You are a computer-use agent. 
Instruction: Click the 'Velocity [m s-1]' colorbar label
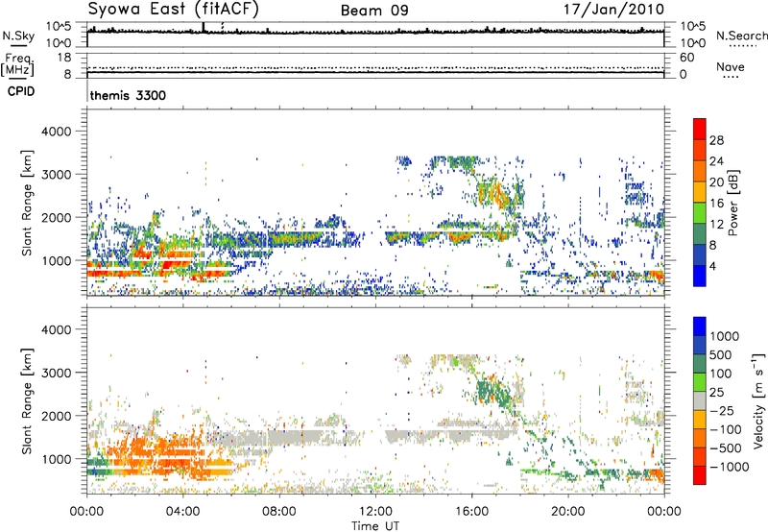tap(758, 400)
